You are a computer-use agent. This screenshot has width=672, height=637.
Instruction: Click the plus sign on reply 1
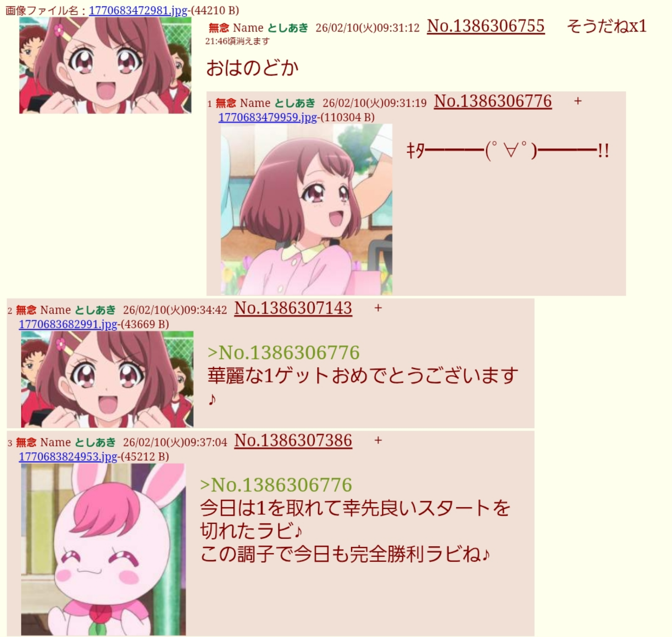(x=578, y=101)
